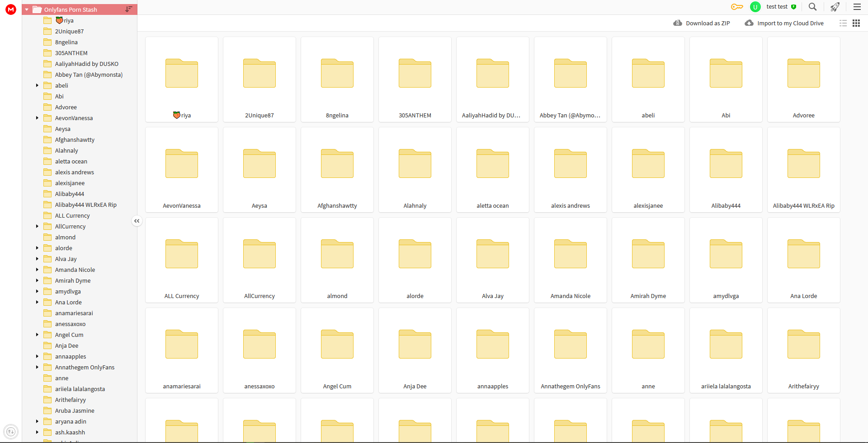This screenshot has width=868, height=443.
Task: Expand the abeli folder in tree
Action: pos(37,85)
